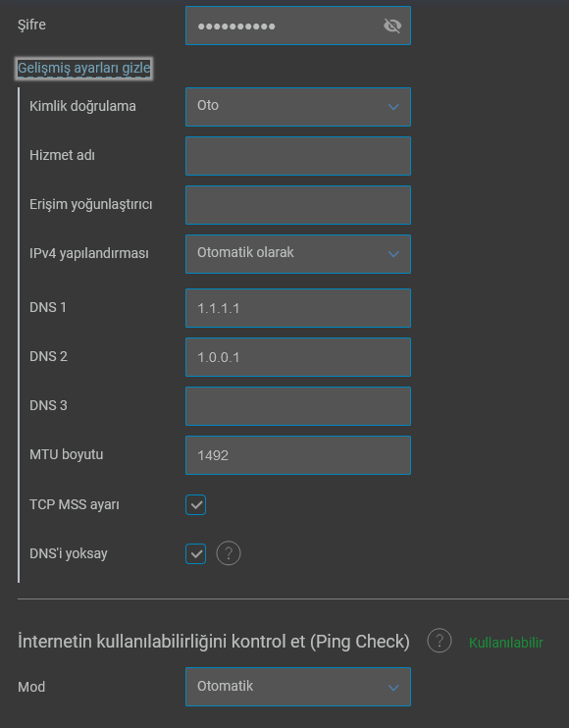Focus the Şifre password field
This screenshot has height=728, width=569.
click(x=298, y=26)
